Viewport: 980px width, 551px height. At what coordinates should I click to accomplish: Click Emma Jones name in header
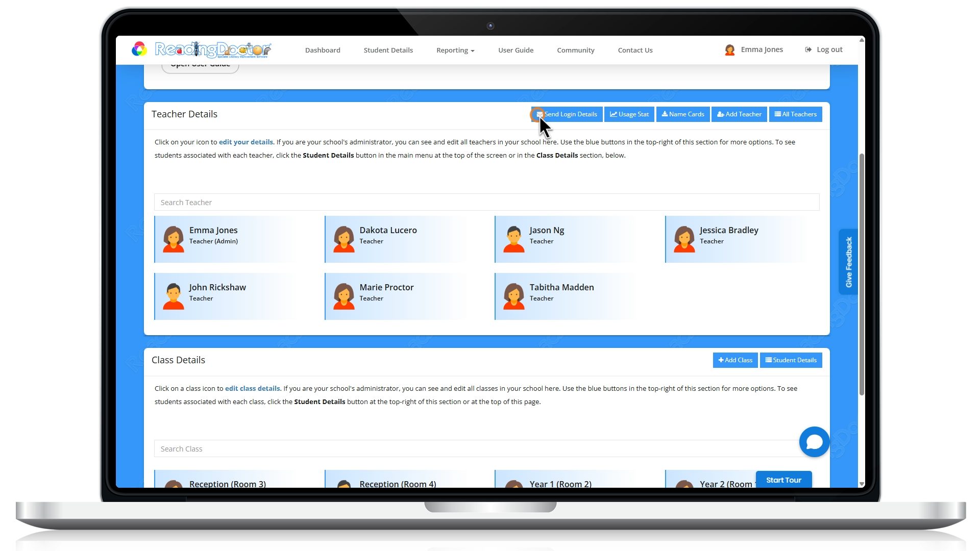pyautogui.click(x=762, y=49)
